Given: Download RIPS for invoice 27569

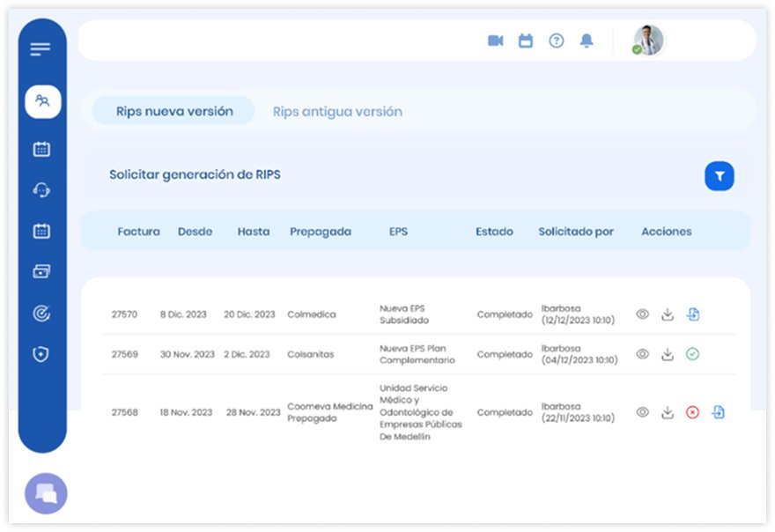Looking at the screenshot, I should 668,354.
